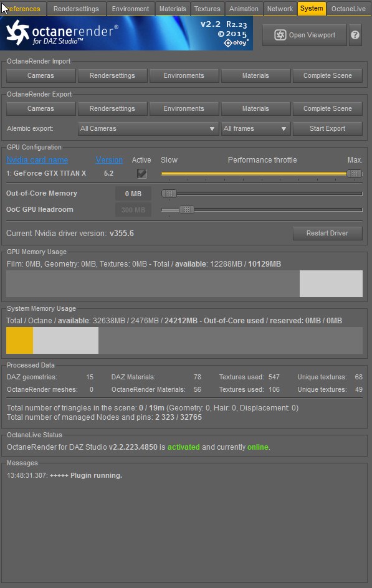The width and height of the screenshot is (372, 588).
Task: Click the Out-of-Core Memory 0 MB field
Action: pos(133,194)
